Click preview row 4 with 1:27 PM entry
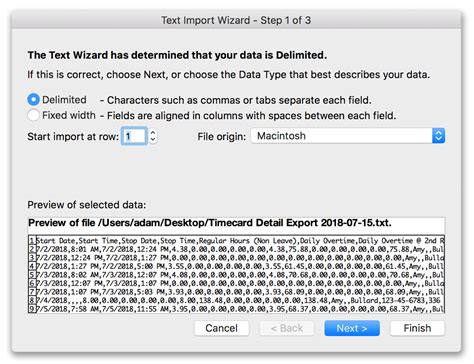Image resolution: width=474 pixels, height=364 pixels. (237, 266)
